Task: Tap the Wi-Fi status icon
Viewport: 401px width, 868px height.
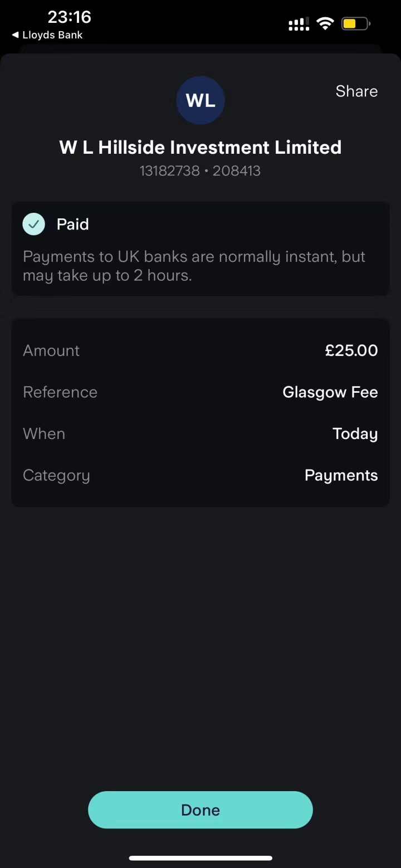Action: [324, 23]
